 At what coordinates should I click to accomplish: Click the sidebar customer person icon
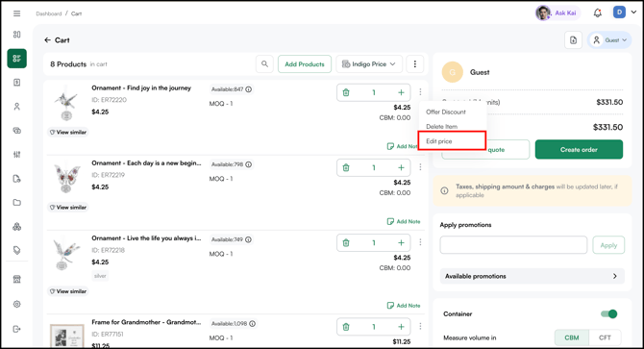(17, 107)
